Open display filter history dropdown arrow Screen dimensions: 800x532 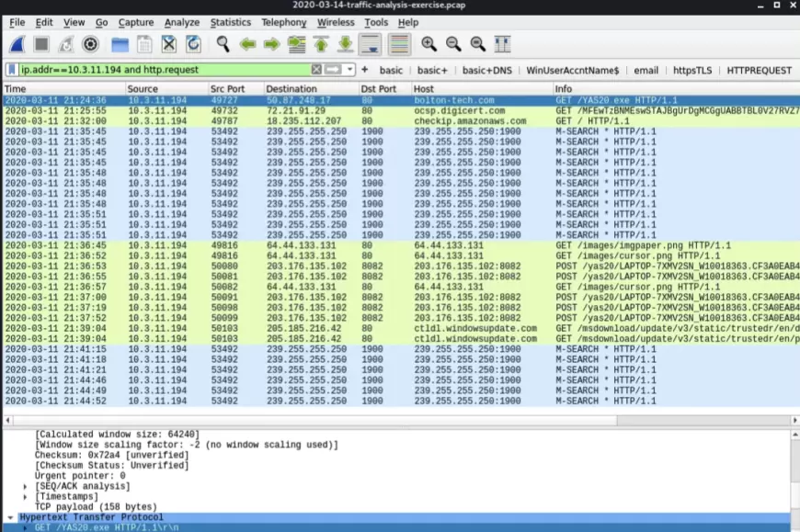(x=350, y=70)
